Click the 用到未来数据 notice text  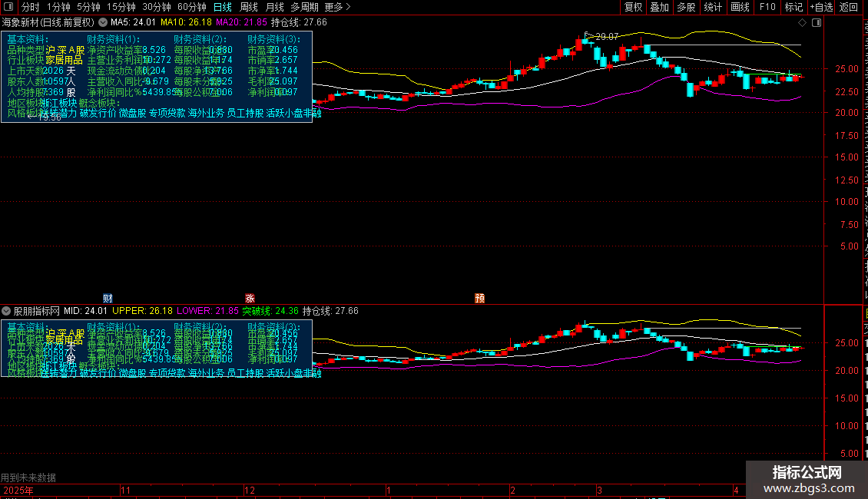click(28, 478)
